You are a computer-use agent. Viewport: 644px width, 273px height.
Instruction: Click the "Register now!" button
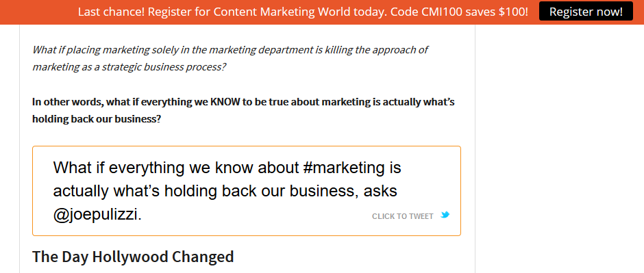586,12
